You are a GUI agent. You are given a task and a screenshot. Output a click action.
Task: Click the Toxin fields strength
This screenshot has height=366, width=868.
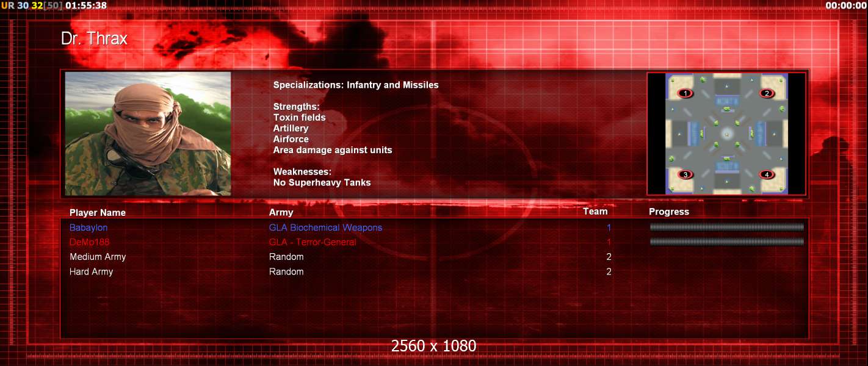click(x=300, y=118)
